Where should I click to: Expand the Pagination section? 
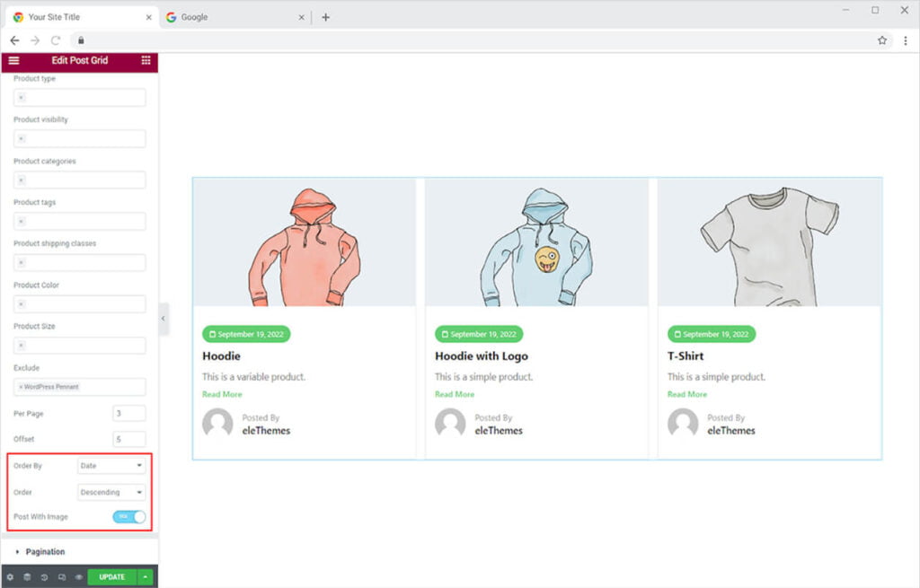click(x=45, y=552)
